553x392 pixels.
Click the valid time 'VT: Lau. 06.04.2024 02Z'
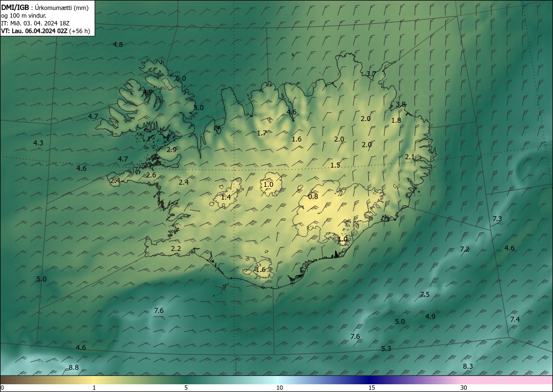[x=34, y=31]
